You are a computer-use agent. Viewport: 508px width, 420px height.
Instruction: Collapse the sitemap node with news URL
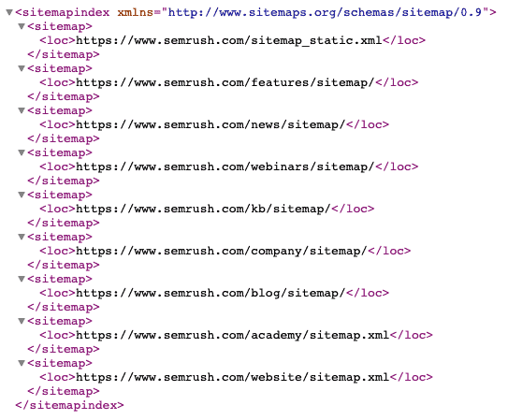[x=22, y=110]
